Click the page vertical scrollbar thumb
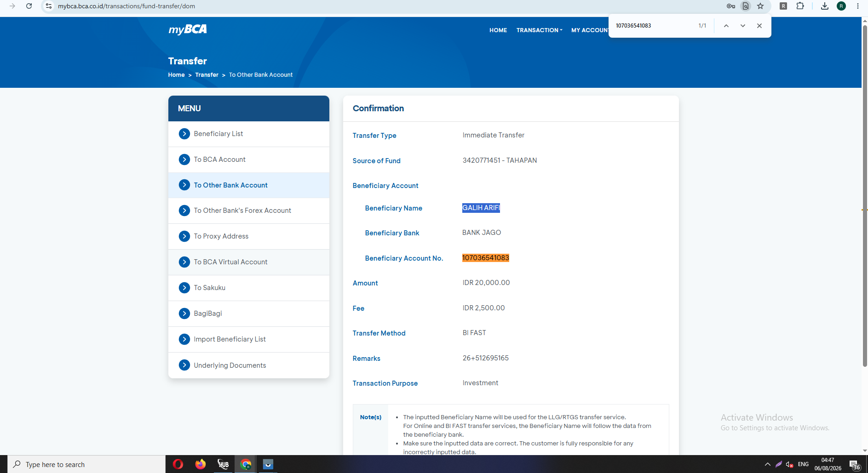Image resolution: width=868 pixels, height=473 pixels. pos(865,195)
